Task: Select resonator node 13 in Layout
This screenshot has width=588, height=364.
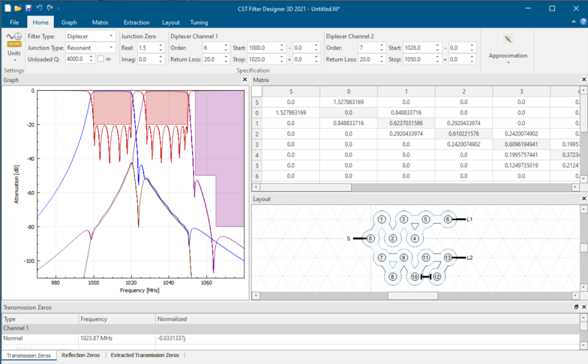Action: 448,257
